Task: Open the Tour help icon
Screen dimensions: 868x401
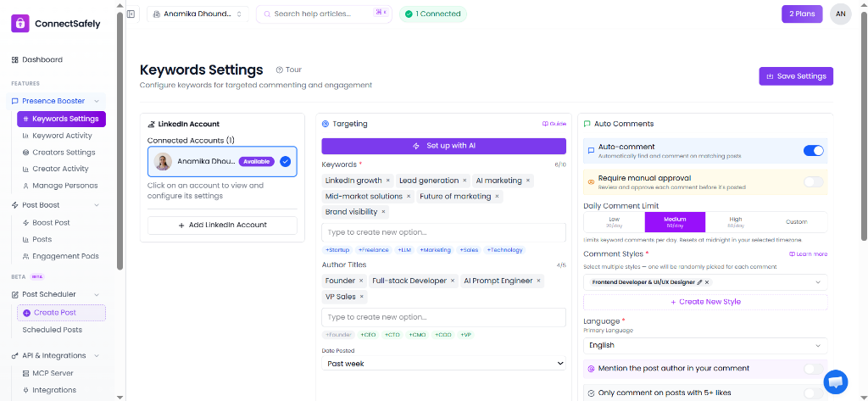Action: click(280, 70)
